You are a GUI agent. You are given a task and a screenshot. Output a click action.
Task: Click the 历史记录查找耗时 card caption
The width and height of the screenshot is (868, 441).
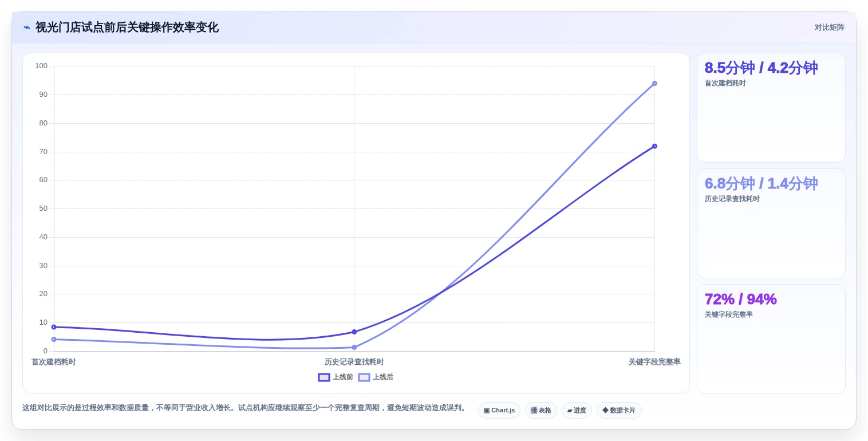coord(732,199)
